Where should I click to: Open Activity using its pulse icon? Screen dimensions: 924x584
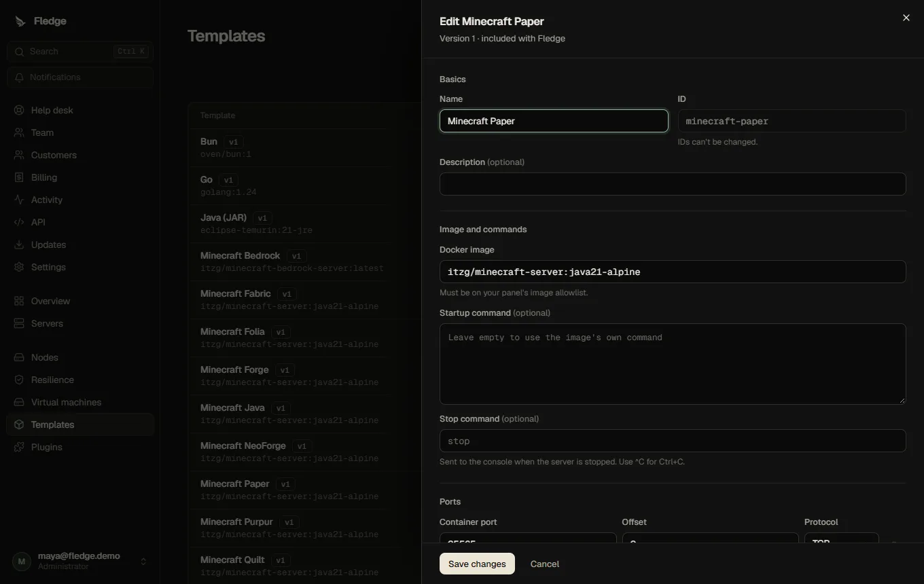tap(19, 200)
